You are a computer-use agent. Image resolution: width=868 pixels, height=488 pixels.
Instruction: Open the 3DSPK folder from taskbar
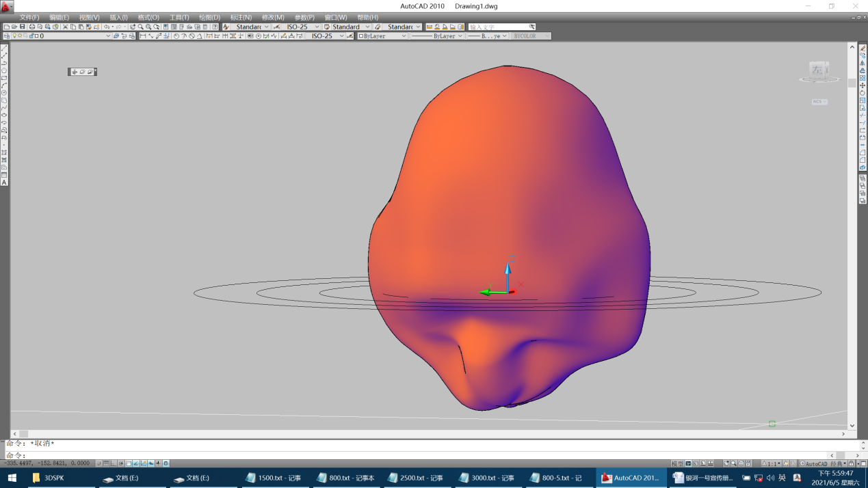pos(49,478)
